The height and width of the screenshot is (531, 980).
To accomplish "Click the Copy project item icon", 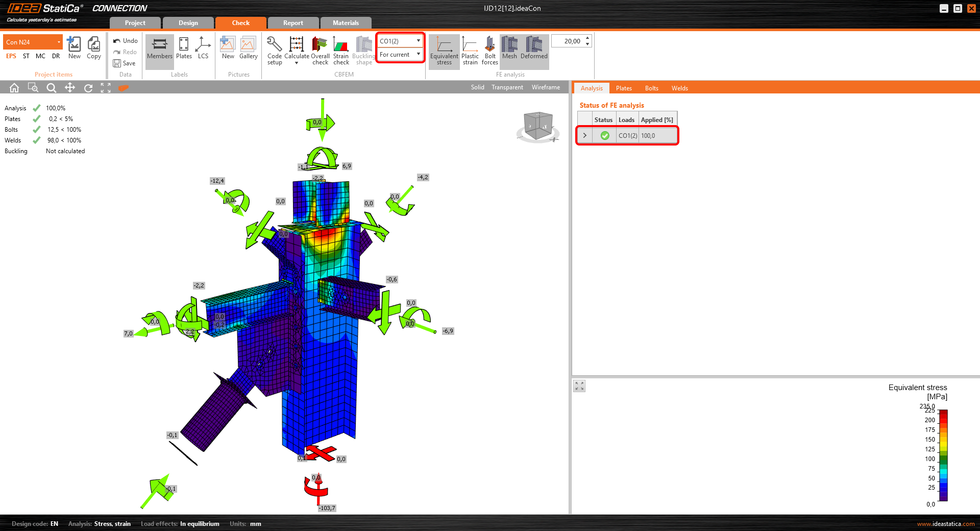I will 94,48.
